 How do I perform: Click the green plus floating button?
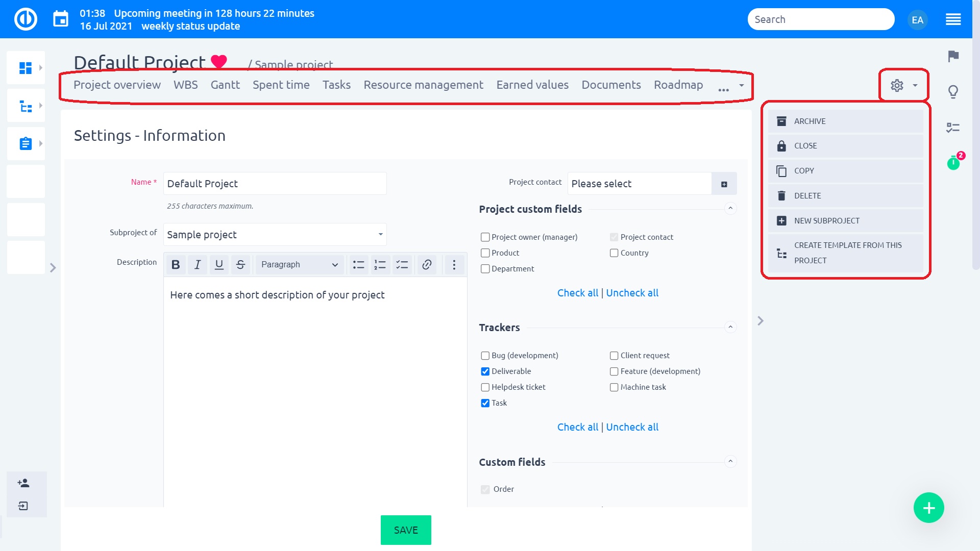click(928, 508)
